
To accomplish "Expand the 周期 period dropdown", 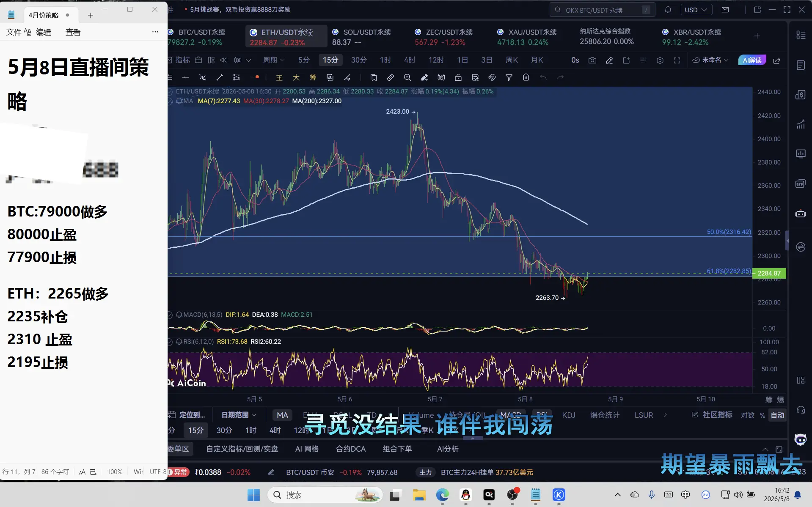I will (x=274, y=60).
